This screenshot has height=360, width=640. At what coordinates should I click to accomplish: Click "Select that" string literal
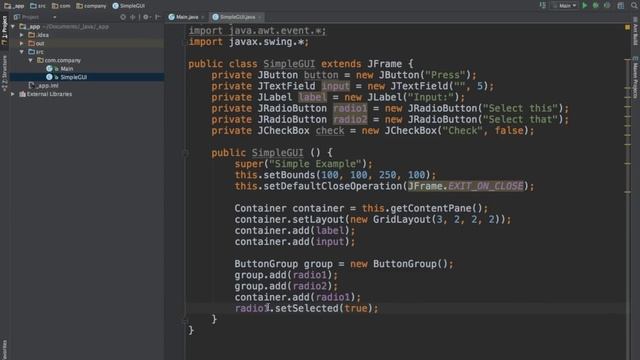pyautogui.click(x=520, y=120)
